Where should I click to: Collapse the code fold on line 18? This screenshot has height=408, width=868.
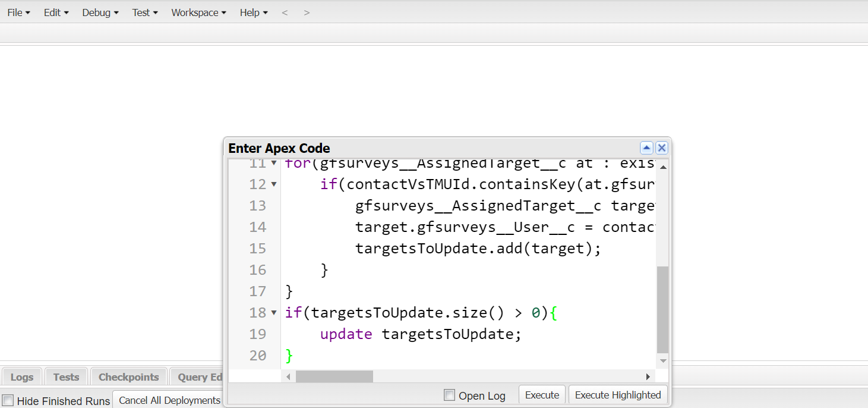pos(273,313)
